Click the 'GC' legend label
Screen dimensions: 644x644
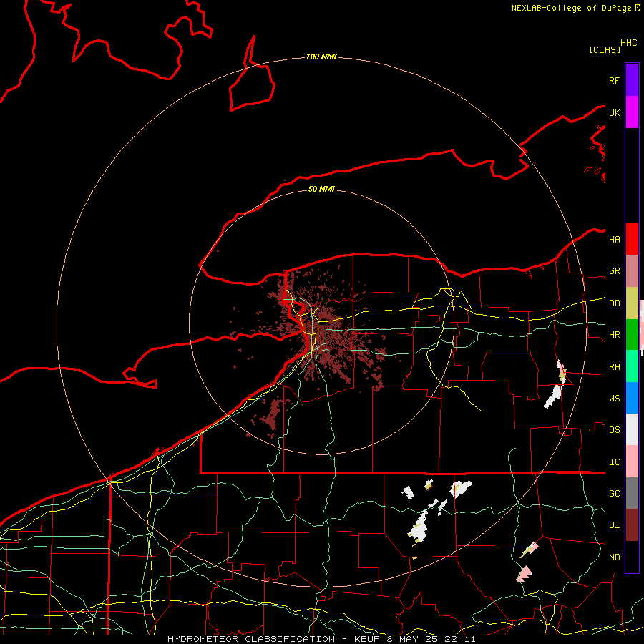click(614, 494)
